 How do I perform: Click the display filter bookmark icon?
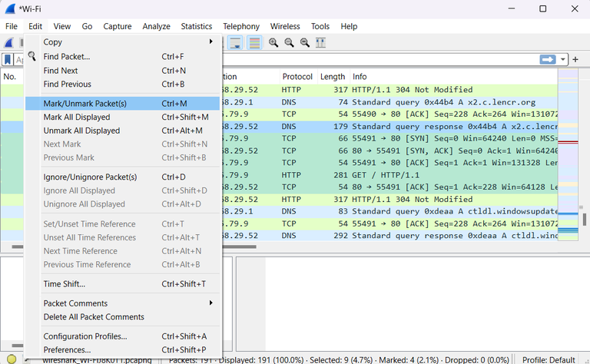click(x=8, y=60)
